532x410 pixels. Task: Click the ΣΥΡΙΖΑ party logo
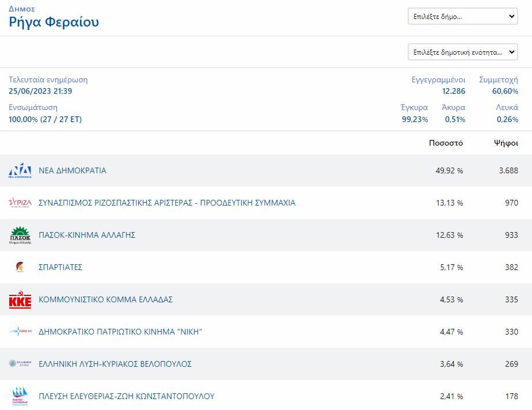click(20, 203)
